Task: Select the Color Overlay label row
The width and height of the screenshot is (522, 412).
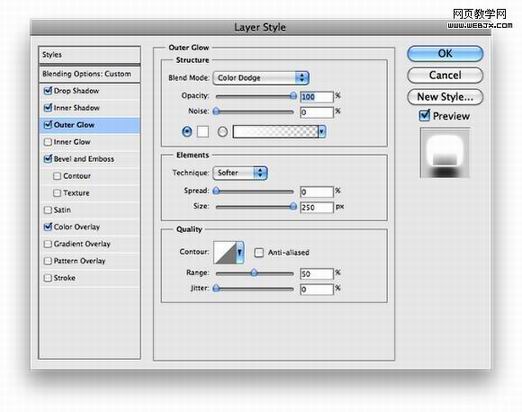Action: coord(89,227)
